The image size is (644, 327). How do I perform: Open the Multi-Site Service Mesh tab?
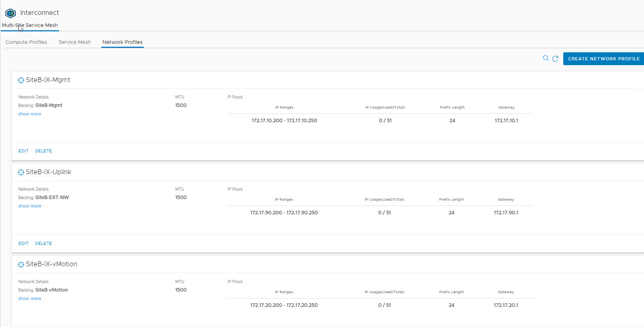[30, 25]
